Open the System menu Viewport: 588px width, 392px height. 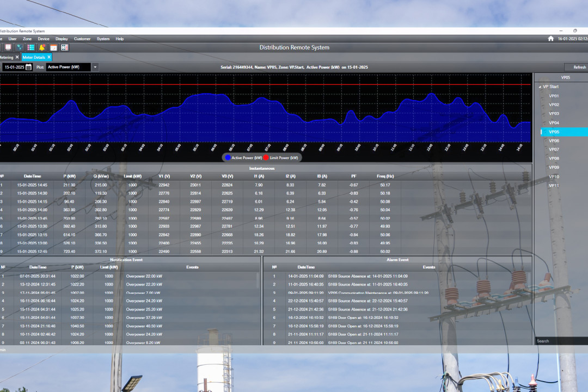104,39
